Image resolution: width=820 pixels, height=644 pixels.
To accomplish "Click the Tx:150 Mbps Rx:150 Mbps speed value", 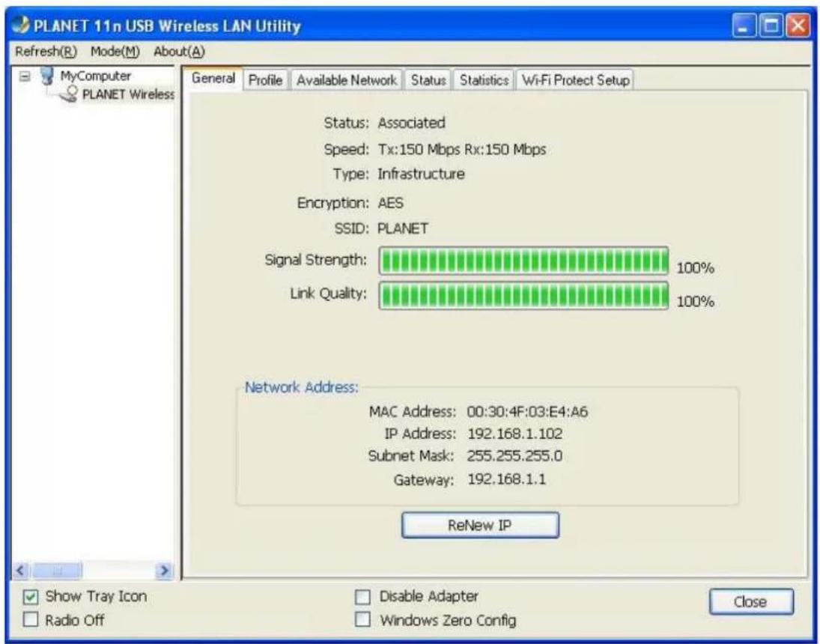I will coord(462,150).
